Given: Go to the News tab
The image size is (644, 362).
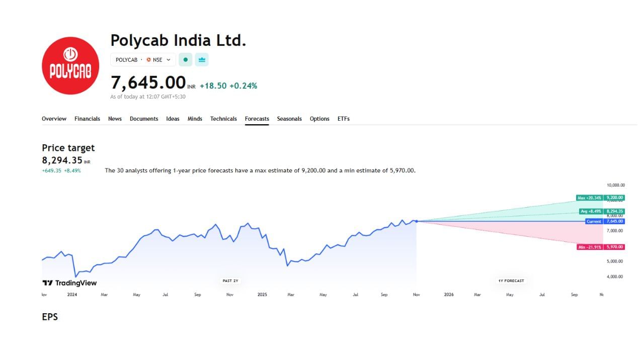Looking at the screenshot, I should coord(115,119).
